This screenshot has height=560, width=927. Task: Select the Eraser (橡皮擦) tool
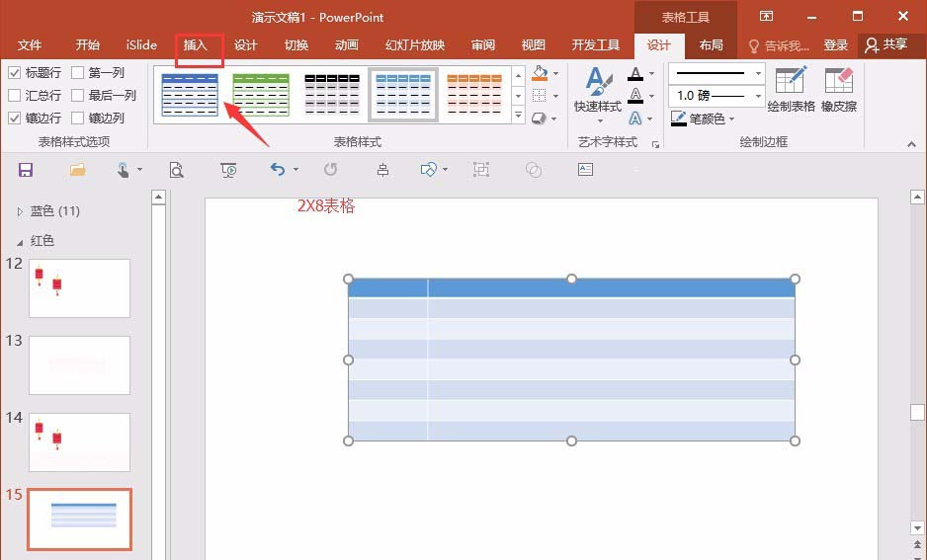[x=838, y=89]
